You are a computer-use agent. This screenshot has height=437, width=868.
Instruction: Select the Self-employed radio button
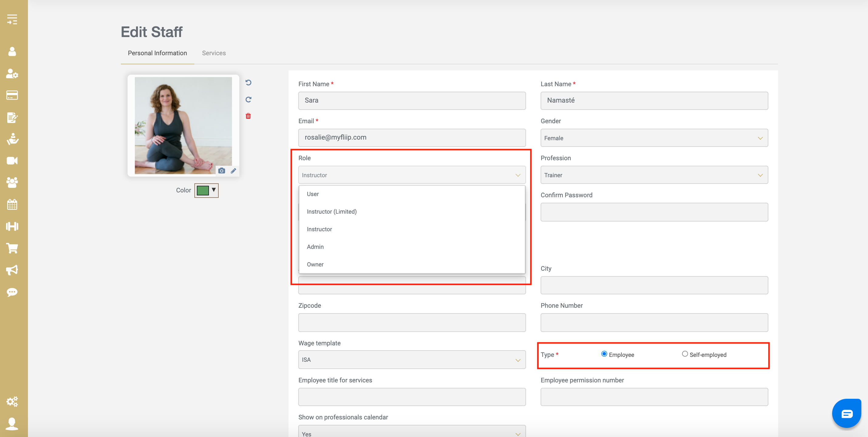click(x=685, y=354)
